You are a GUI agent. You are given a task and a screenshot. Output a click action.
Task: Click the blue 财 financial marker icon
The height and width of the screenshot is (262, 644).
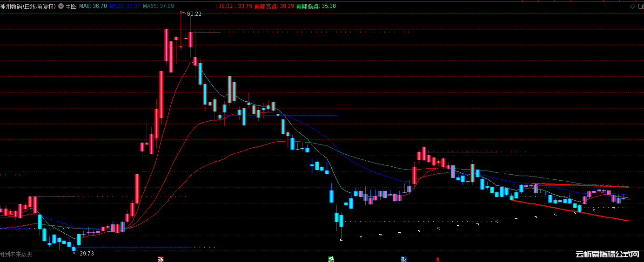pyautogui.click(x=404, y=259)
